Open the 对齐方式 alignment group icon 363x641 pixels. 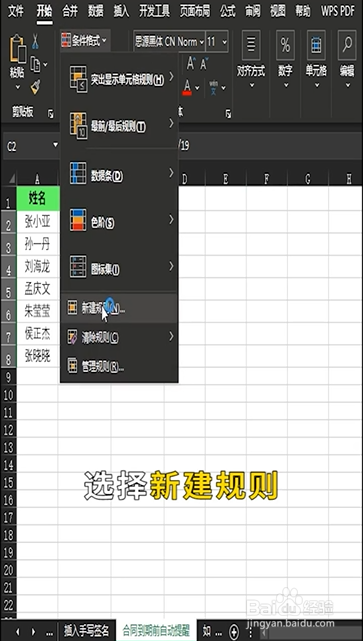[x=251, y=45]
